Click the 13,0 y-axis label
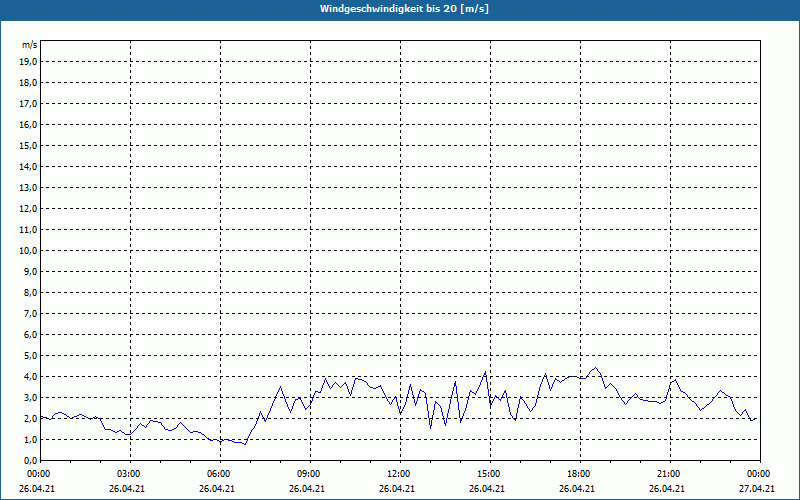The image size is (800, 500). click(28, 188)
